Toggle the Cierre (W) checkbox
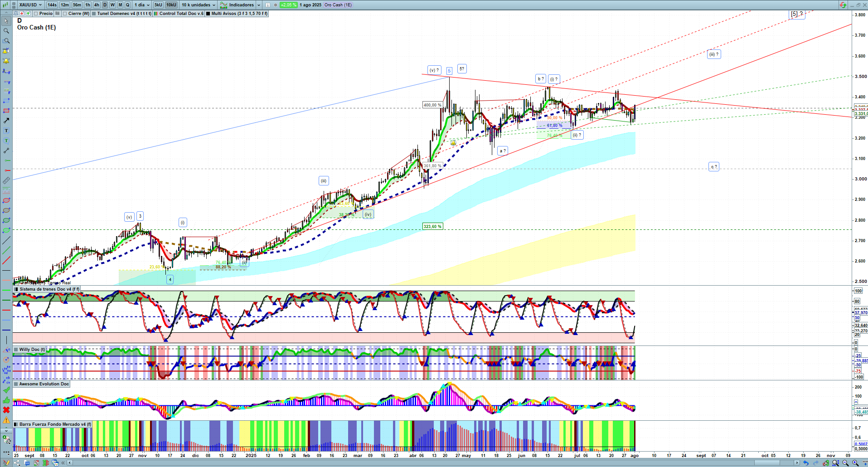 65,14
